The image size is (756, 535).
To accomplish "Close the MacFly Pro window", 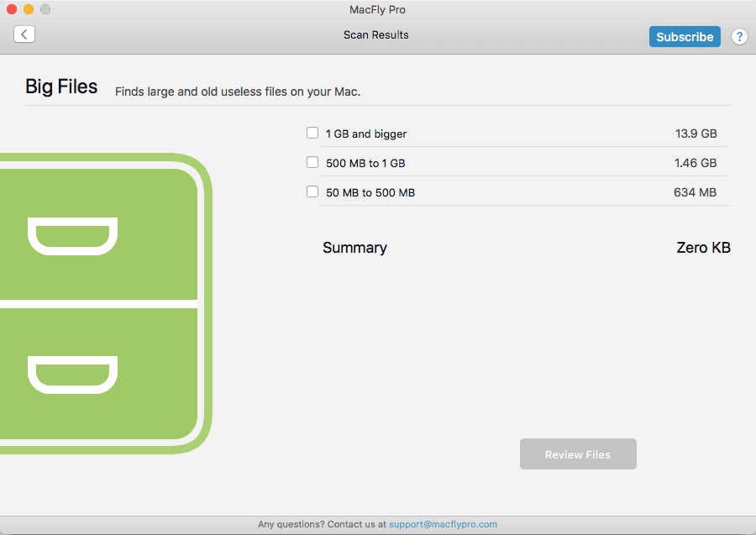I will click(x=12, y=9).
